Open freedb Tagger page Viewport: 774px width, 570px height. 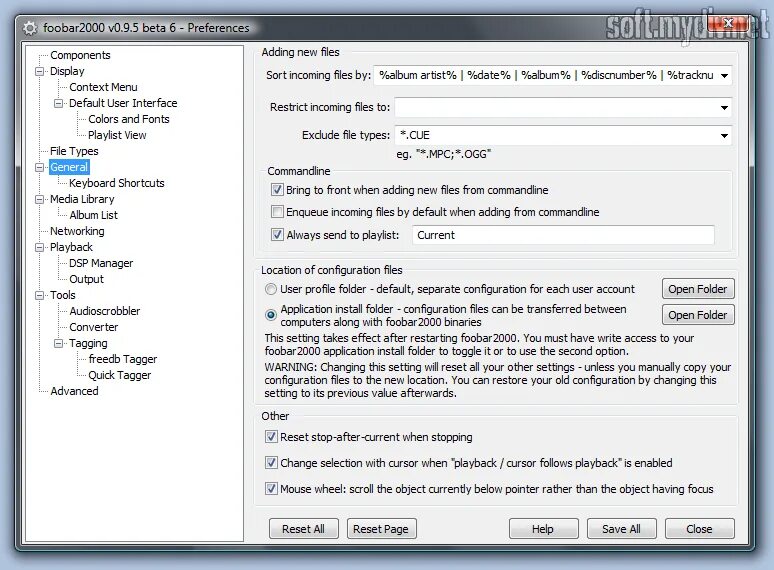[x=122, y=359]
